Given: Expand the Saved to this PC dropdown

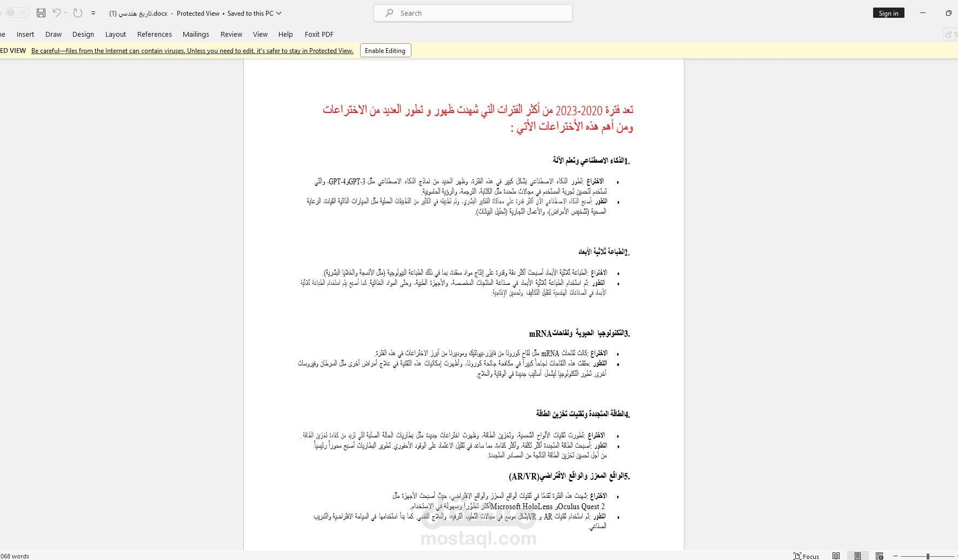Looking at the screenshot, I should pos(279,13).
